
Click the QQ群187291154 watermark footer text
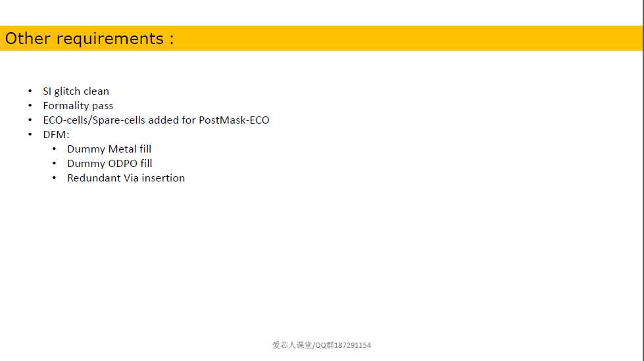[343, 345]
